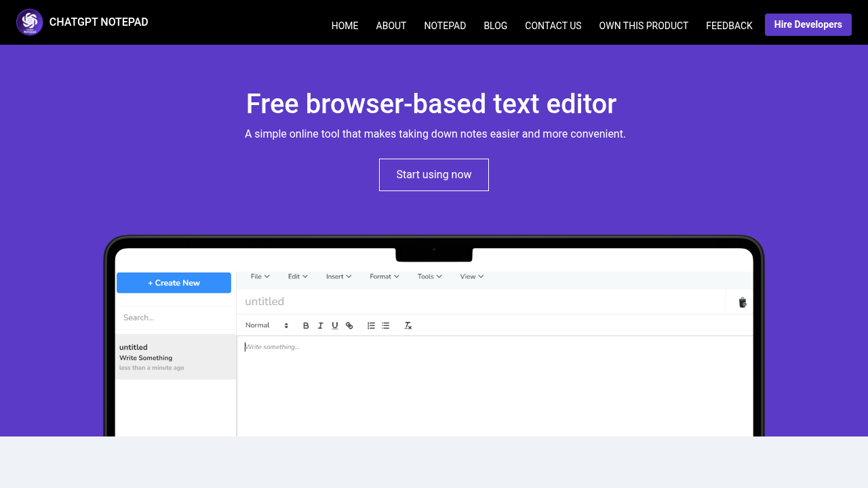868x488 pixels.
Task: Click the CHATGPT NOTEPAD brand text
Action: click(x=99, y=22)
